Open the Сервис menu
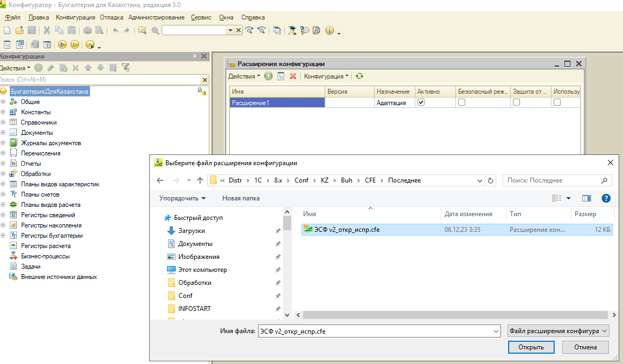This screenshot has height=364, width=623. tap(201, 17)
